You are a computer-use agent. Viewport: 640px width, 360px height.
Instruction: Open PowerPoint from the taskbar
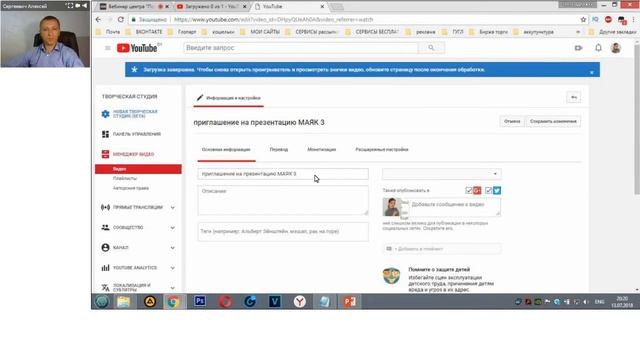(349, 301)
